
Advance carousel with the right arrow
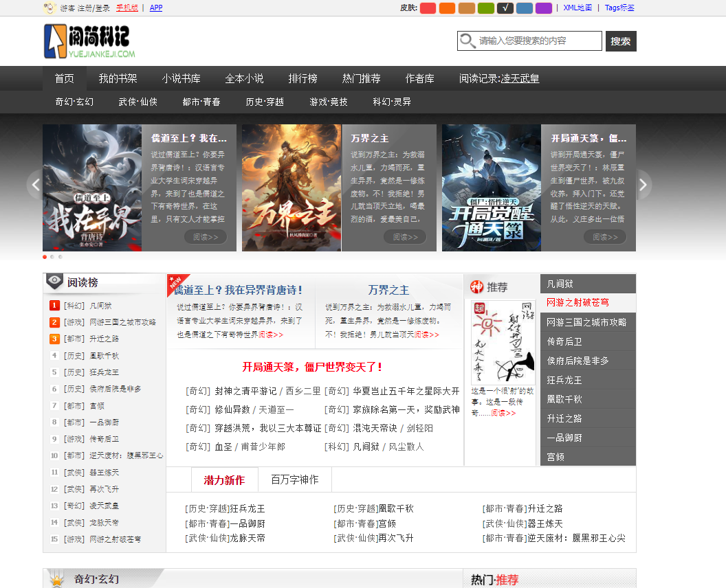(x=643, y=185)
